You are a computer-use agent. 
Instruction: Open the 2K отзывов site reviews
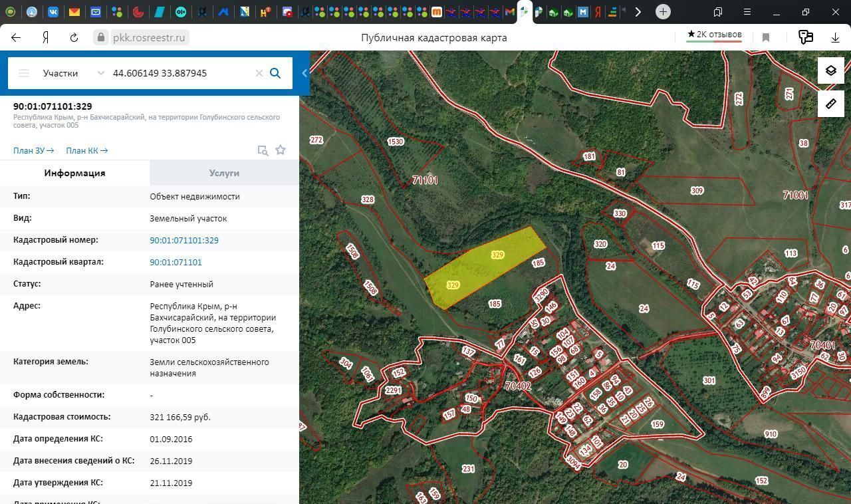tap(715, 35)
